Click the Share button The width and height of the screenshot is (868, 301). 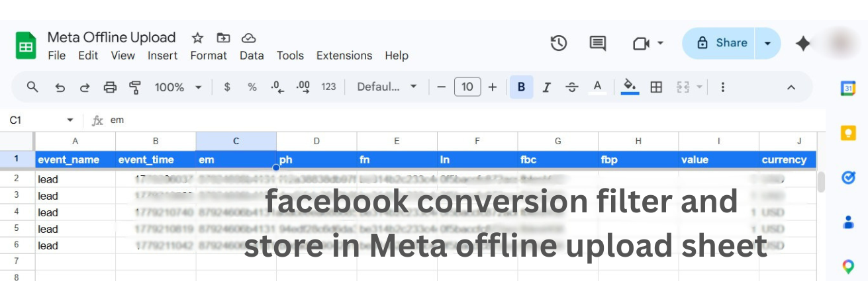click(x=720, y=43)
